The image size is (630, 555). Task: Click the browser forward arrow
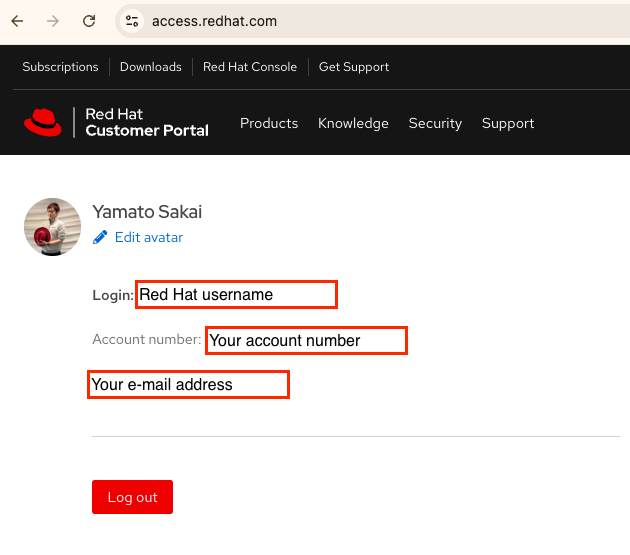pyautogui.click(x=53, y=21)
